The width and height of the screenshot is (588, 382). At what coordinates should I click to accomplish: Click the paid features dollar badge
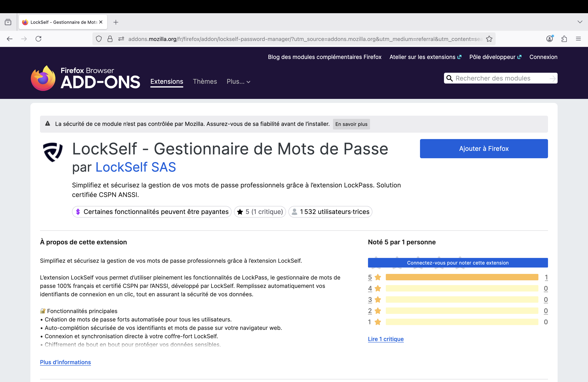152,212
